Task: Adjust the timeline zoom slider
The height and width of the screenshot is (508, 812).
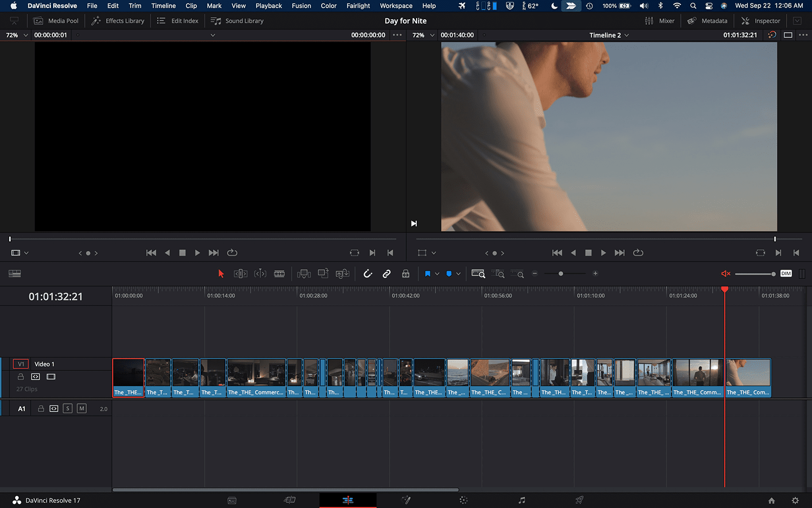Action: tap(561, 273)
